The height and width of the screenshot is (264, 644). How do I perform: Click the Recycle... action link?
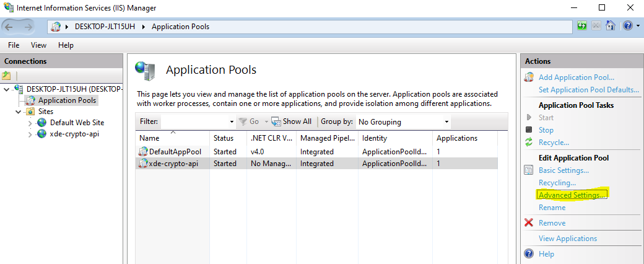(554, 143)
